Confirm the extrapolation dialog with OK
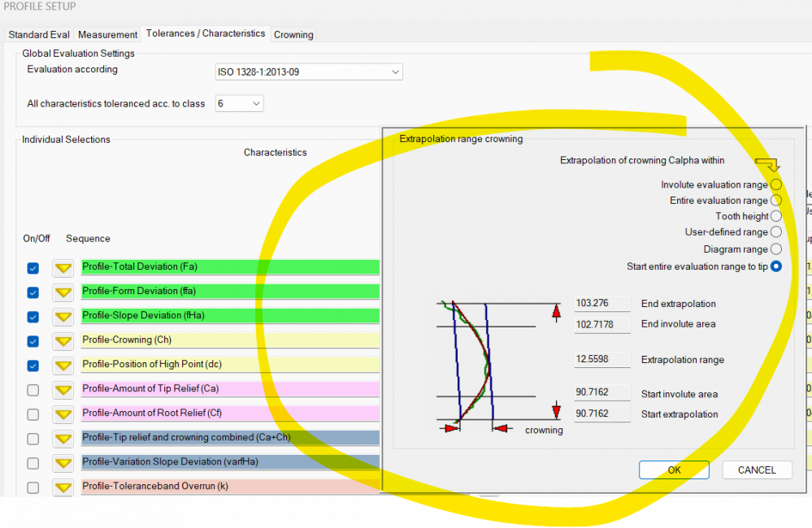The width and height of the screenshot is (812, 528). click(674, 470)
